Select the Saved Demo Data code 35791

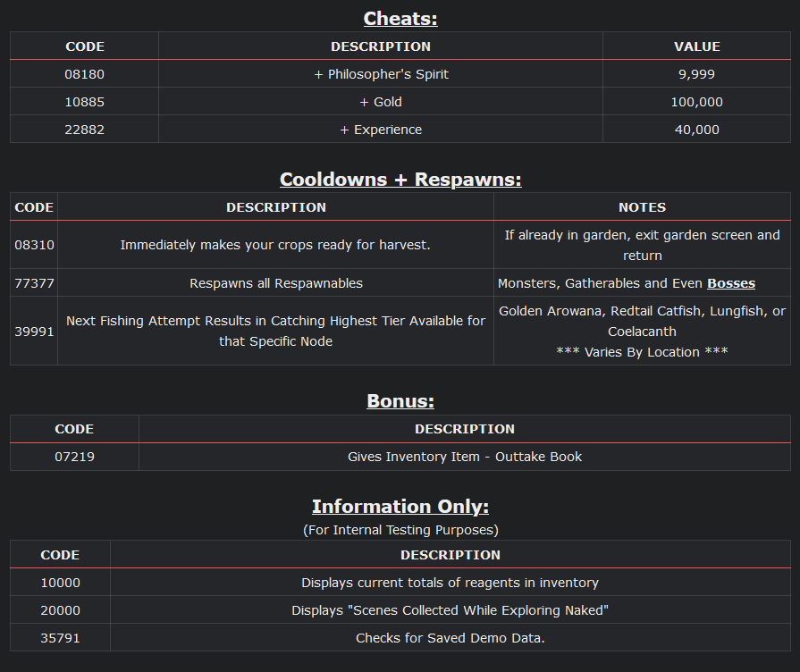click(60, 638)
